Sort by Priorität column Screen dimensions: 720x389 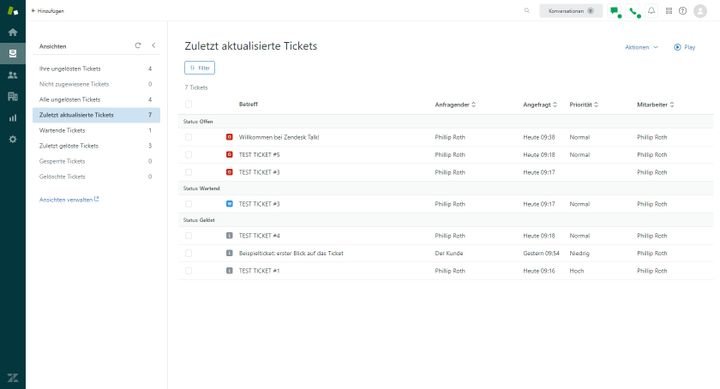[x=584, y=105]
